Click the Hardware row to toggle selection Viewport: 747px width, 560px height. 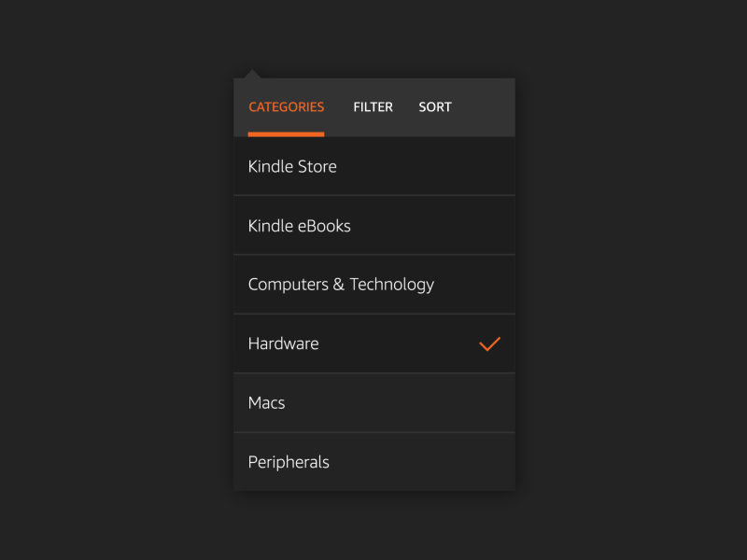click(373, 343)
